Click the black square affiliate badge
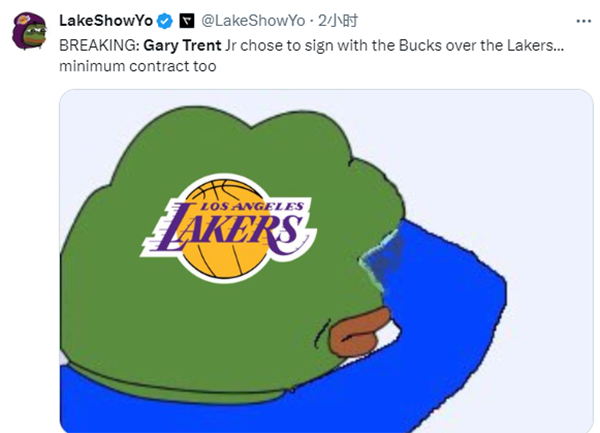This screenshot has height=433, width=600. coord(187,21)
